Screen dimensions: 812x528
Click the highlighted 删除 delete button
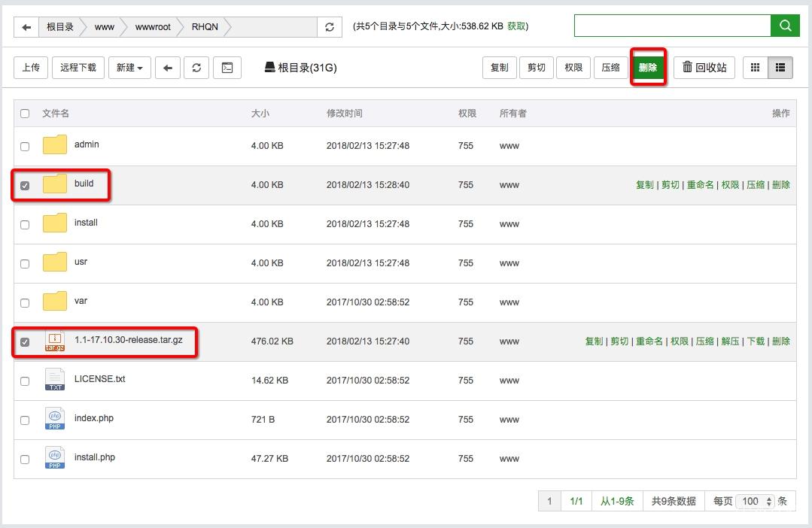click(648, 67)
